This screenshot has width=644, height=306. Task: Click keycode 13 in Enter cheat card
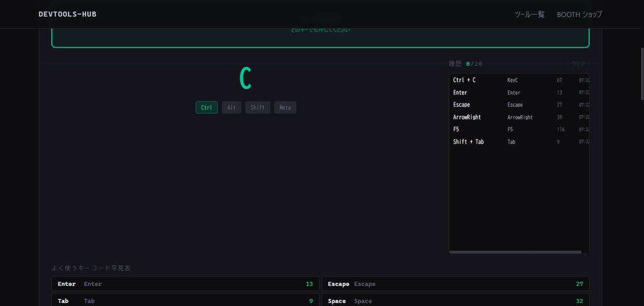click(309, 284)
